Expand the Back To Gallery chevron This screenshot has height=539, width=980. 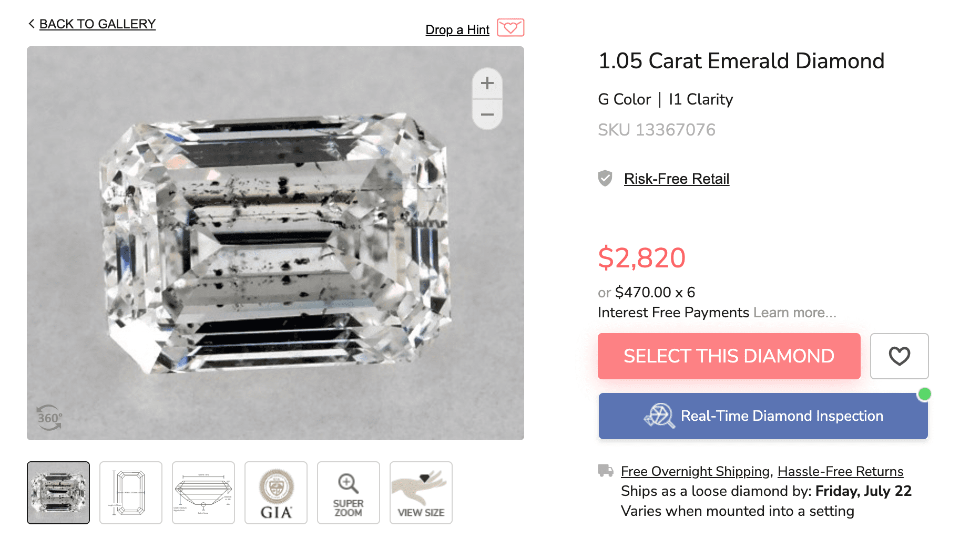31,23
